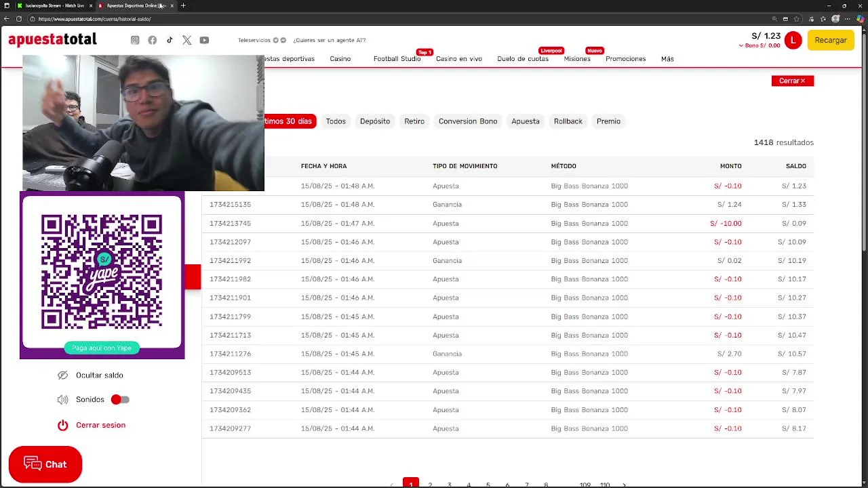Click the 1418 resultados count
Screen dimensions: 868x488
(x=784, y=142)
